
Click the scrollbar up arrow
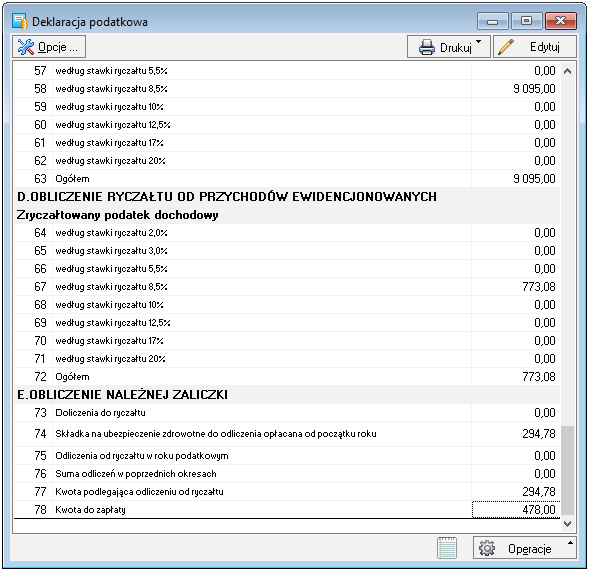click(x=567, y=71)
